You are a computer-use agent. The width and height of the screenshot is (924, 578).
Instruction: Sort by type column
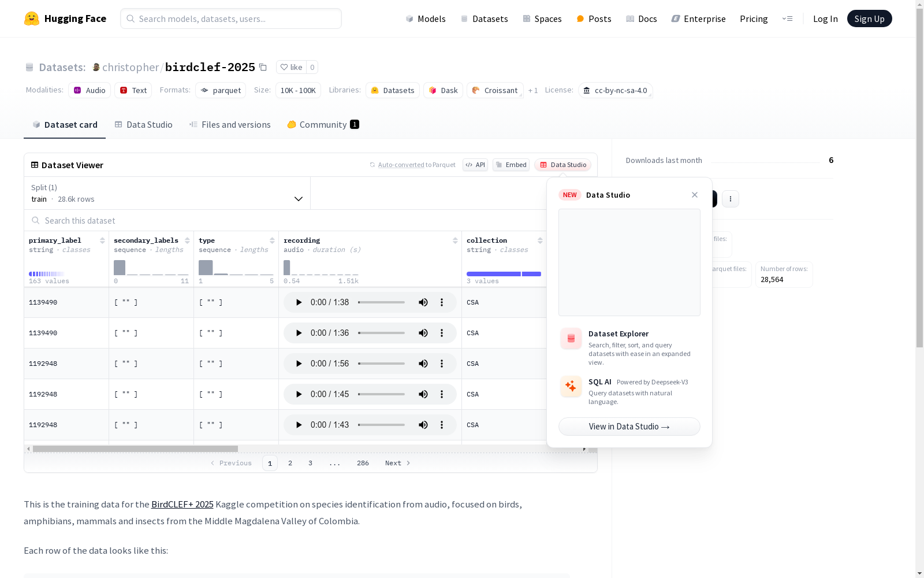[272, 240]
